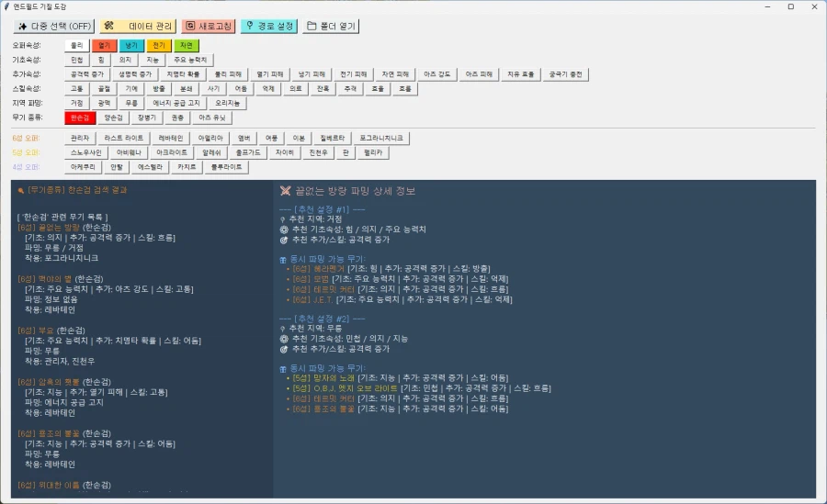827x504 pixels.
Task: Open 데이터 관리 data management
Action: (138, 26)
